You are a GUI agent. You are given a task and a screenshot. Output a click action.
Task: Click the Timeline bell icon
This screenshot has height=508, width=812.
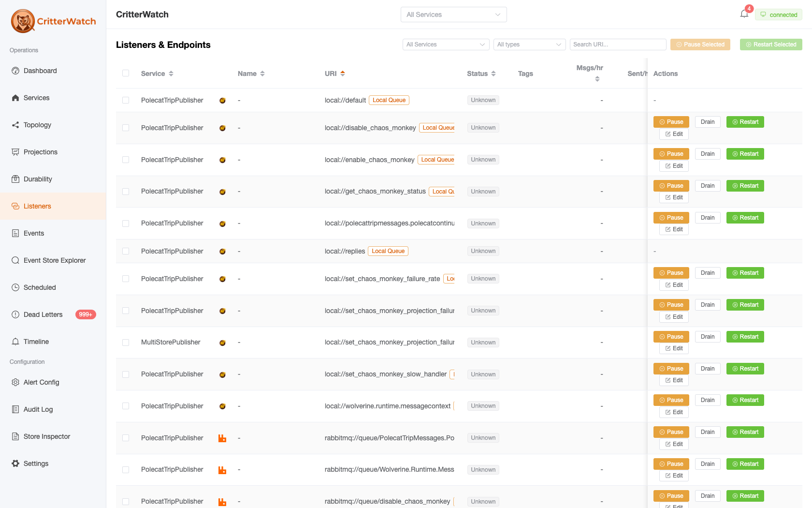click(15, 342)
